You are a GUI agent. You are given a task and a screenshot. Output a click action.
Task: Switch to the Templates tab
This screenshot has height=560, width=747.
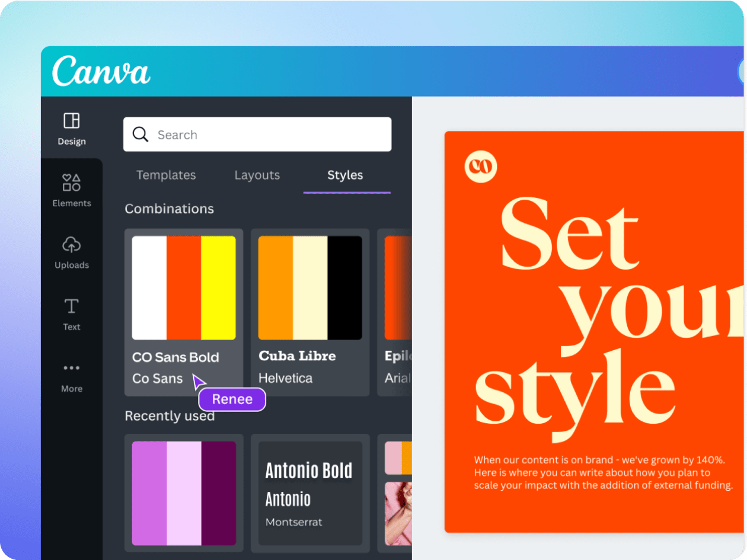(x=166, y=175)
